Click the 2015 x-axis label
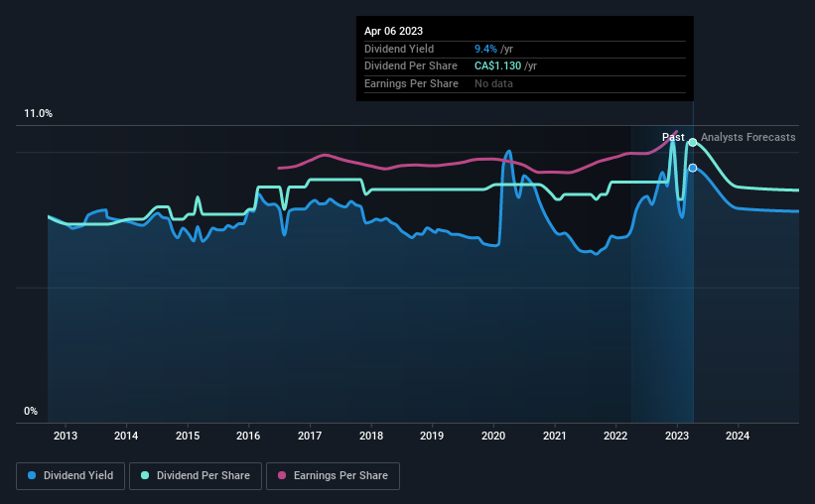This screenshot has width=815, height=504. tap(187, 436)
